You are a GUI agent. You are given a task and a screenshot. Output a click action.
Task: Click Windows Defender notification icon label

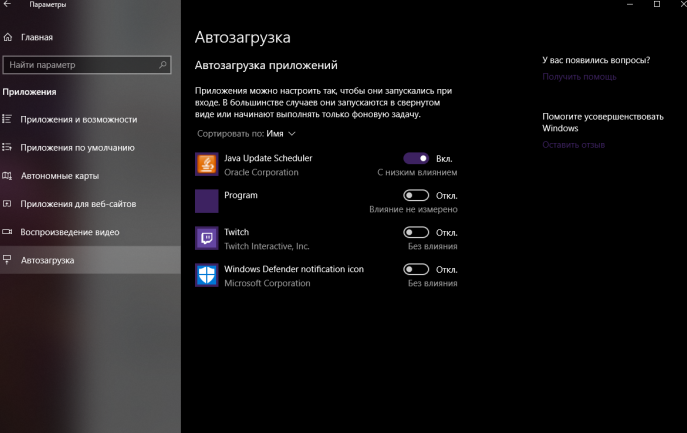pos(294,269)
